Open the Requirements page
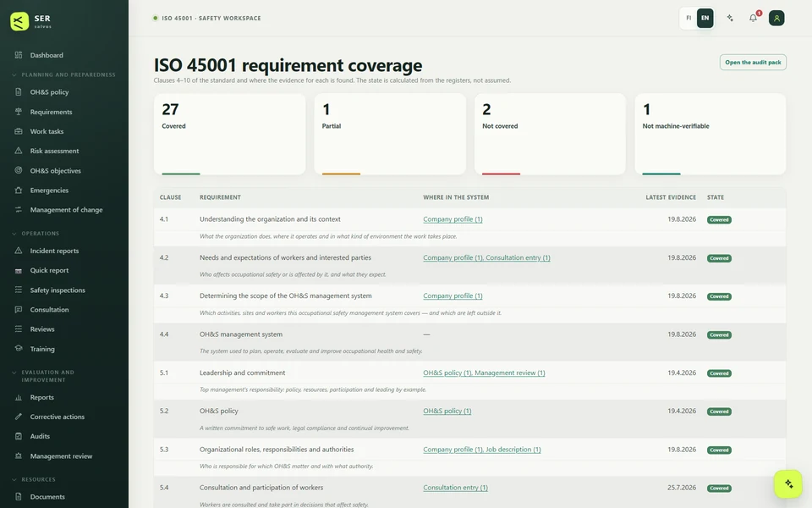This screenshot has width=812, height=508. [x=51, y=112]
